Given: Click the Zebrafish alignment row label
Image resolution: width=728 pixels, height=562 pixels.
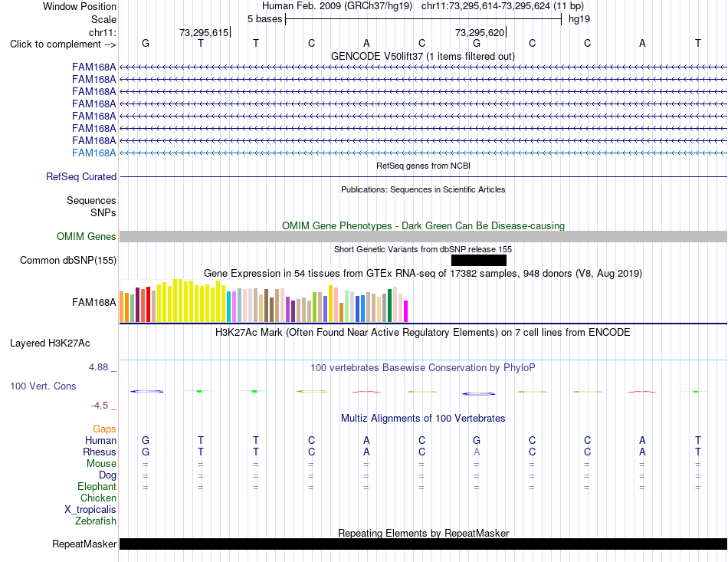Looking at the screenshot, I should click(96, 521).
